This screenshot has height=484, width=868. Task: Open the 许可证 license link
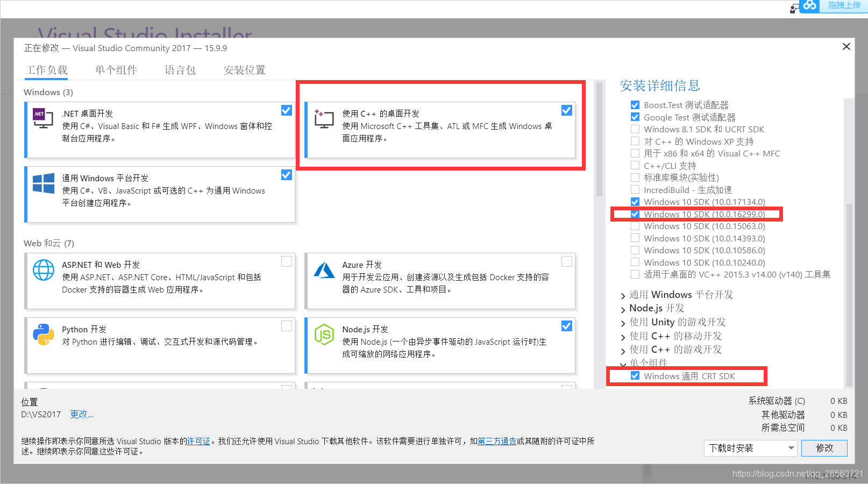(x=198, y=441)
